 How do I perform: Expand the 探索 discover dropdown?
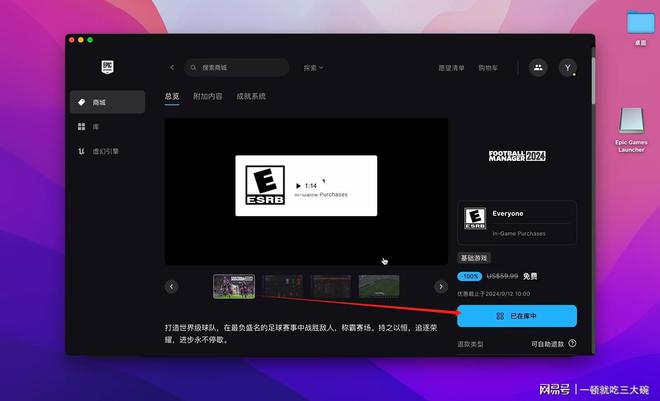tap(313, 67)
